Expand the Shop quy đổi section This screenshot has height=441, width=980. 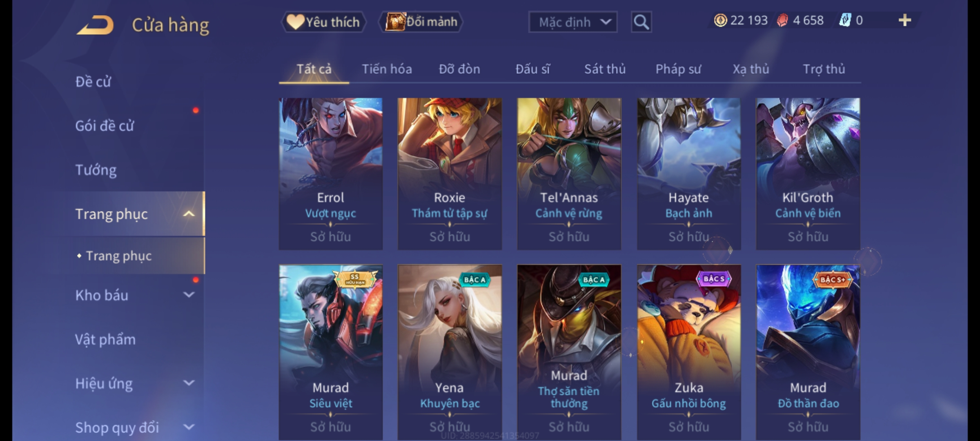[189, 427]
